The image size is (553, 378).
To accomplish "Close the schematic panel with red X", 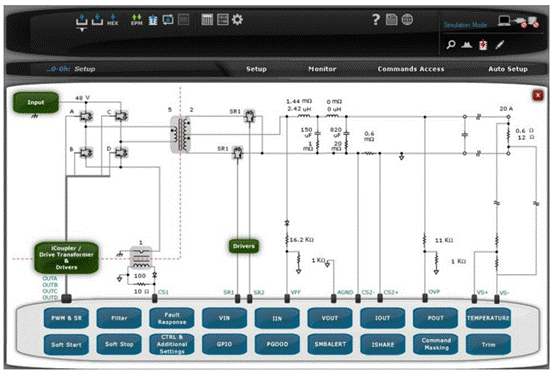I will pos(538,95).
